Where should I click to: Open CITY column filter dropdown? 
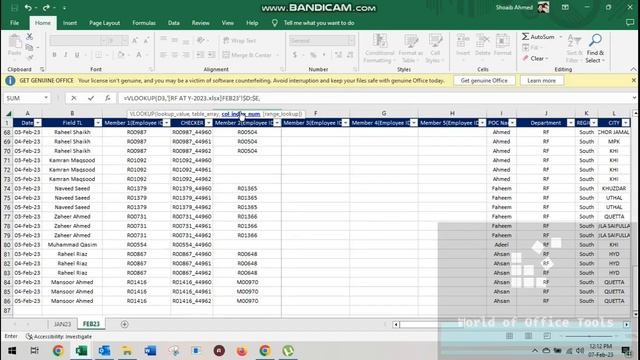(x=626, y=123)
